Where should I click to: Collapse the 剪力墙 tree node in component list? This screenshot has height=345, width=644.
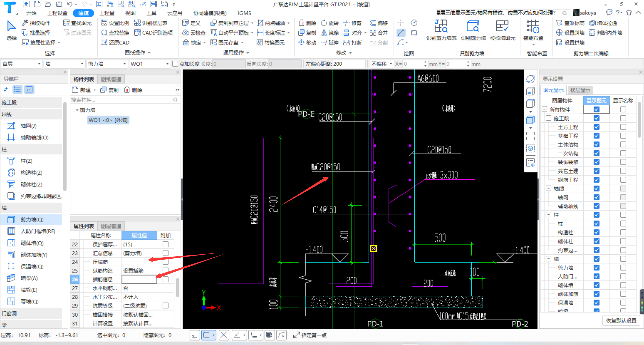tap(77, 110)
